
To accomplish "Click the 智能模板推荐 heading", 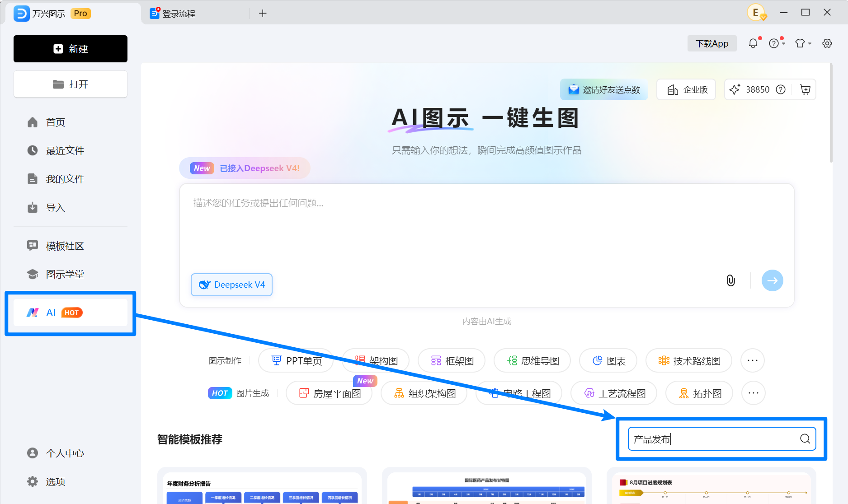I will pos(190,439).
